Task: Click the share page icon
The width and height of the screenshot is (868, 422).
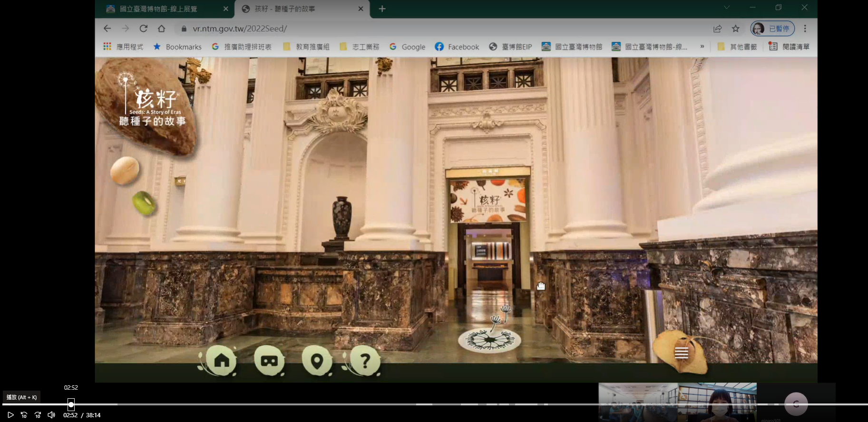Action: (717, 29)
